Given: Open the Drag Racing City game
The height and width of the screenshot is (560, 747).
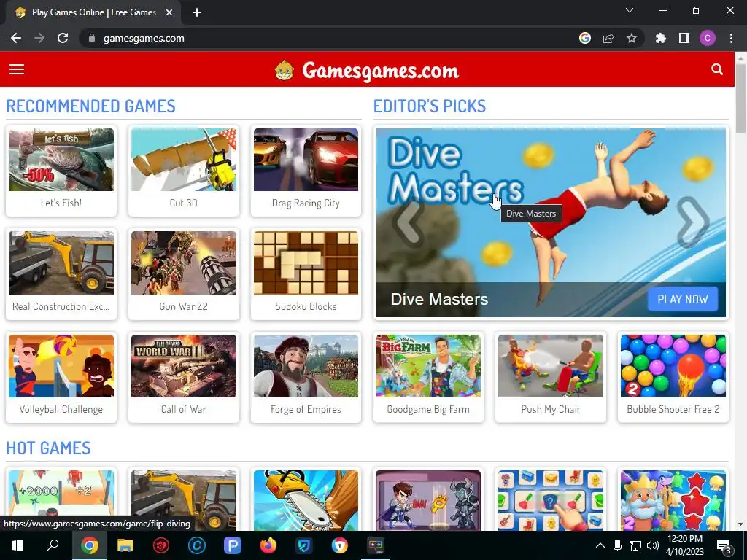Looking at the screenshot, I should coord(306,171).
